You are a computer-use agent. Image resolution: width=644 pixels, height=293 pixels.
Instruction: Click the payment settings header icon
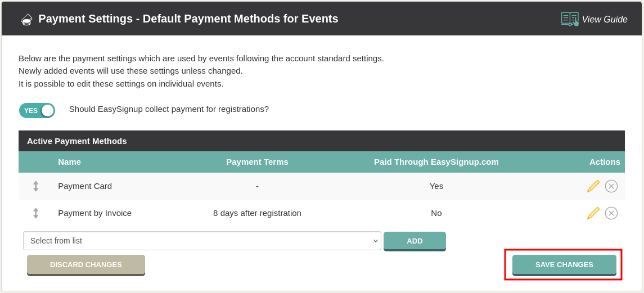click(26, 19)
